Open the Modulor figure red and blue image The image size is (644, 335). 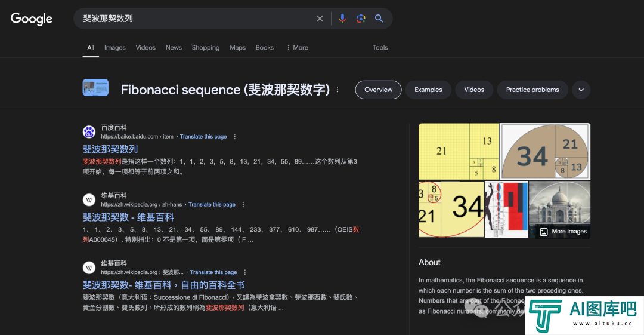click(x=506, y=209)
